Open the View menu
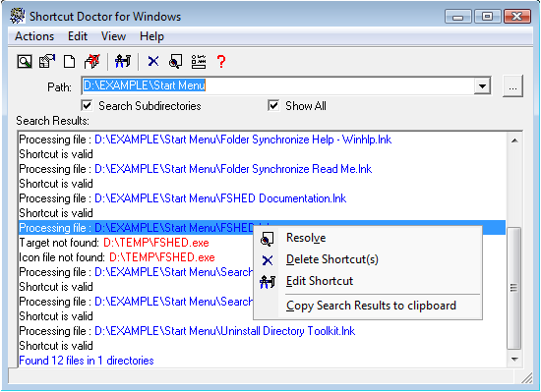Viewport: 541px width, 392px height. [113, 36]
